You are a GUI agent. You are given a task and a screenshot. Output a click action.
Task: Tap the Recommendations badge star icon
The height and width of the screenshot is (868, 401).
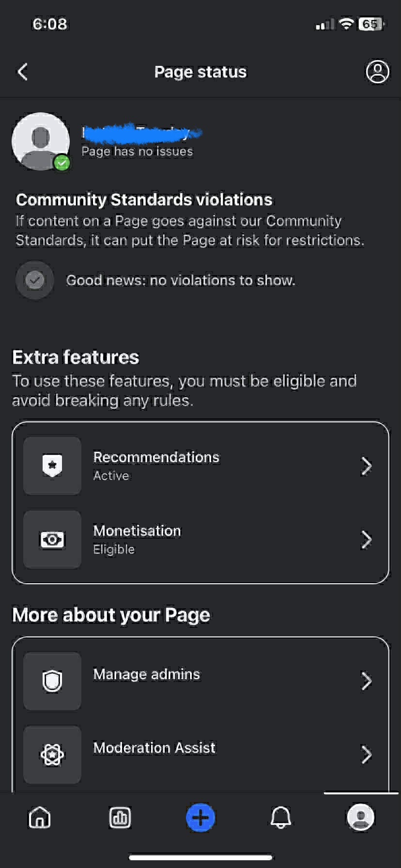click(52, 466)
